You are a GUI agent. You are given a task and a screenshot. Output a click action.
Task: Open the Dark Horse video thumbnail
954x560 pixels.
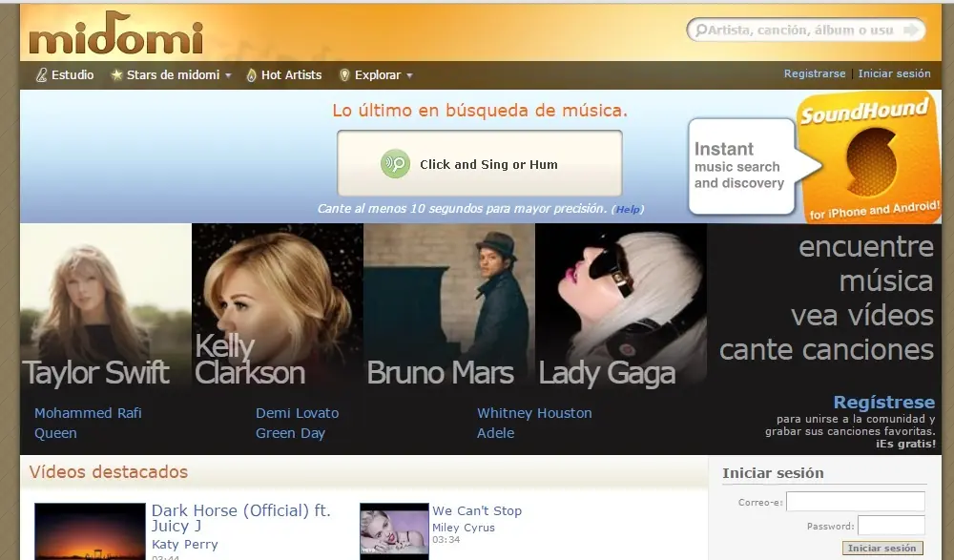coord(90,531)
